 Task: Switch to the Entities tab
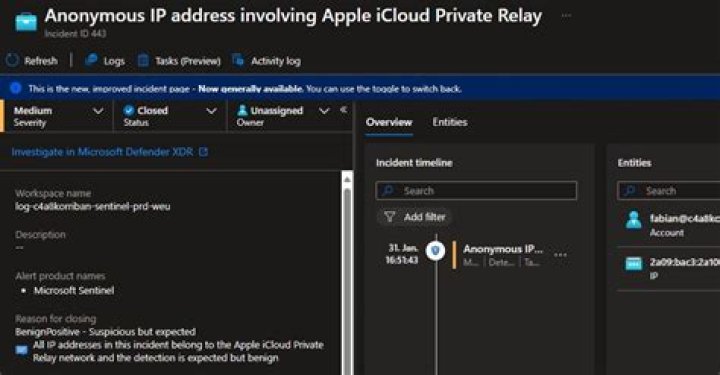coord(450,122)
